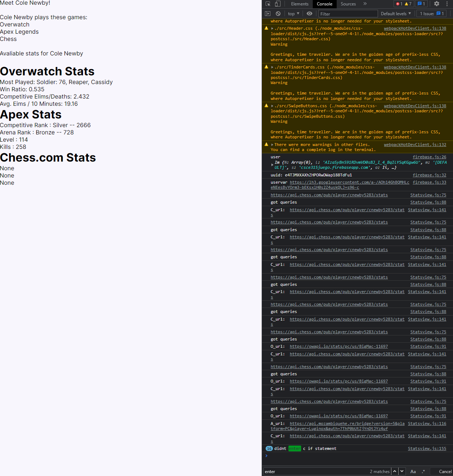
Task: Toggle the device toolbar icon
Action: 278,4
